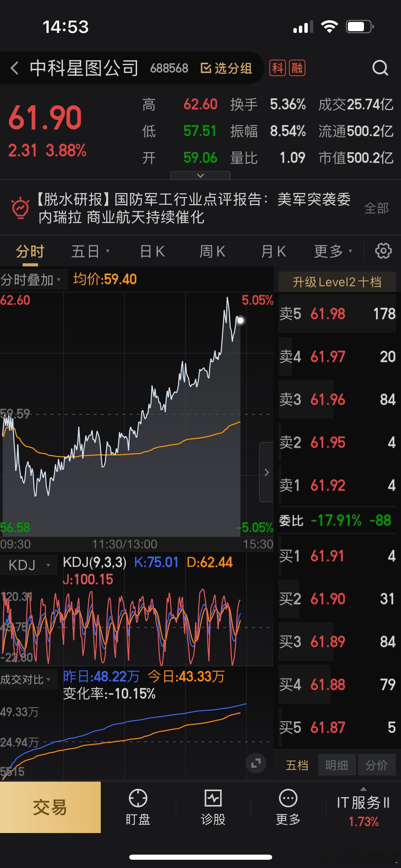Image resolution: width=401 pixels, height=868 pixels.
Task: Select 买2 price 61.90 row
Action: point(337,599)
